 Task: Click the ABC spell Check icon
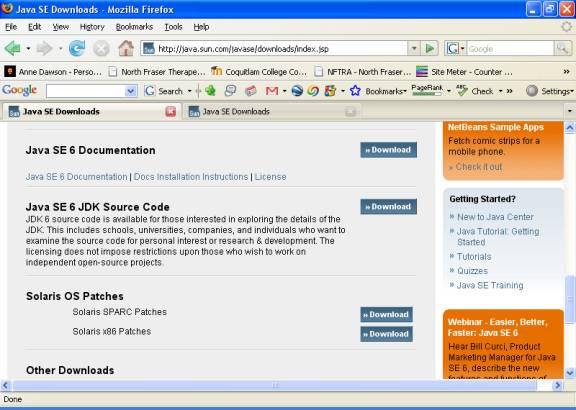pyautogui.click(x=461, y=91)
